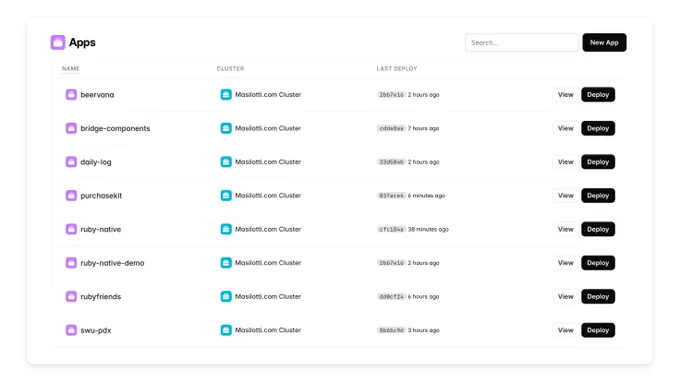680x382 pixels.
Task: Click the blue cluster icon in the bridge-components row
Action: 226,128
